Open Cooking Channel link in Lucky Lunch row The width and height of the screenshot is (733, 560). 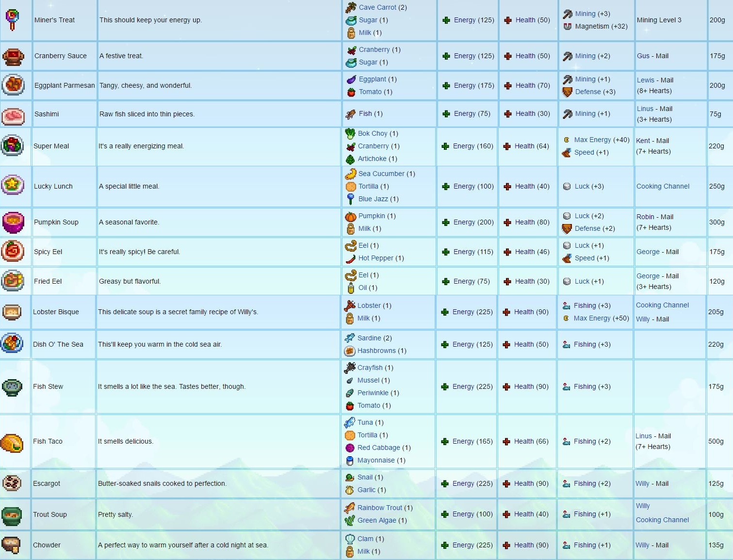(663, 186)
